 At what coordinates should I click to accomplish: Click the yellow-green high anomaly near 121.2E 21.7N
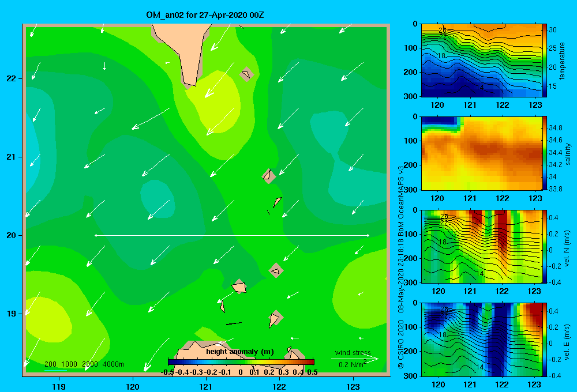tap(217, 103)
